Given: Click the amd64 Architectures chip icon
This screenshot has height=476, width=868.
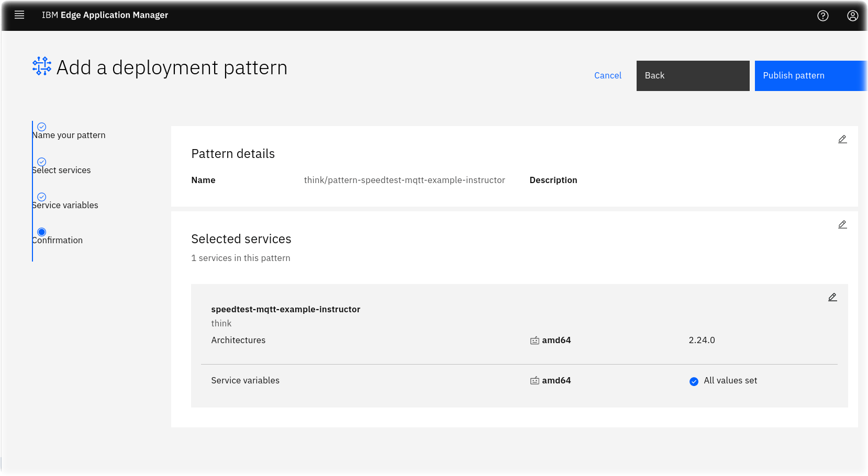Looking at the screenshot, I should [x=535, y=341].
